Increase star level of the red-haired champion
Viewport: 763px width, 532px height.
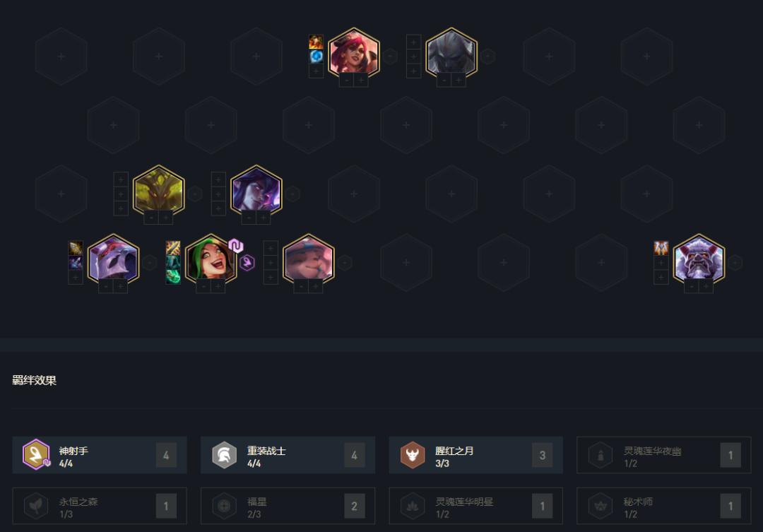pos(361,81)
